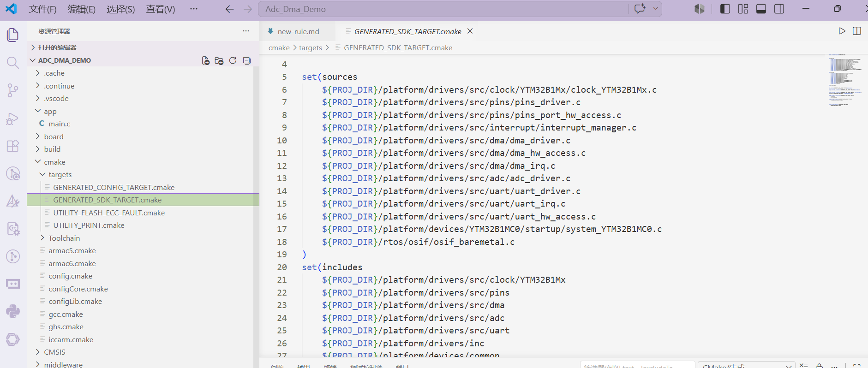Screen dimensions: 868x368
Task: Click line number 13 in the gutter
Action: point(282,178)
